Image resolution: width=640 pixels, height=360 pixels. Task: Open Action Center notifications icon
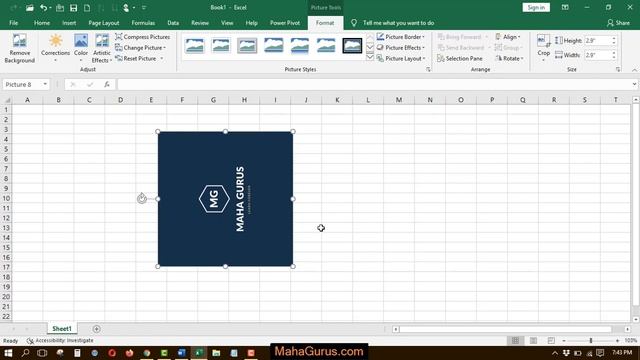[600, 353]
